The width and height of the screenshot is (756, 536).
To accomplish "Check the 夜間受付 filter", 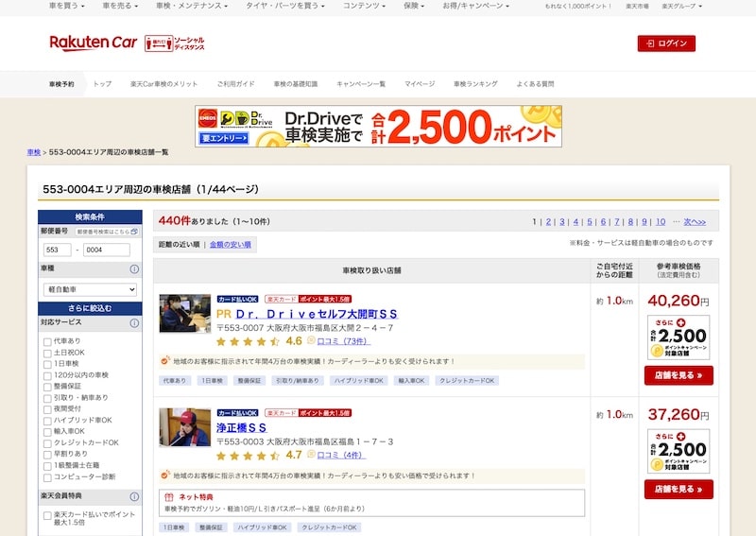I will tap(47, 409).
